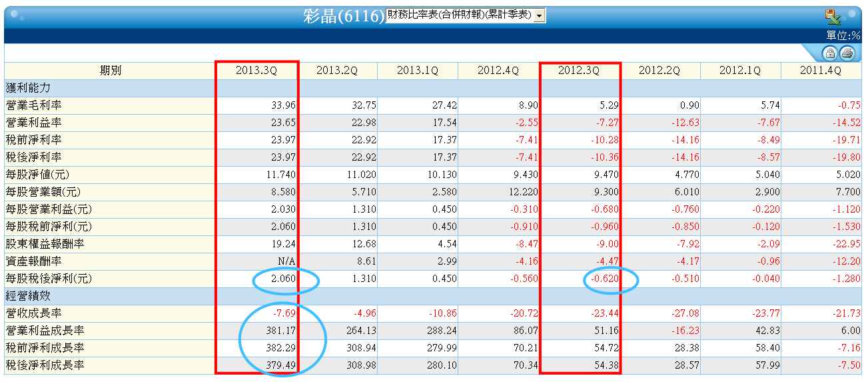The width and height of the screenshot is (868, 382).
Task: Select the 2013.2Q column header
Action: [336, 70]
